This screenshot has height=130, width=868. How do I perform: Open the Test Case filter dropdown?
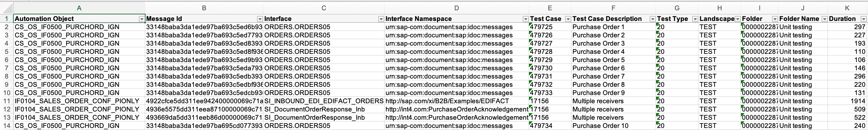[x=568, y=19]
